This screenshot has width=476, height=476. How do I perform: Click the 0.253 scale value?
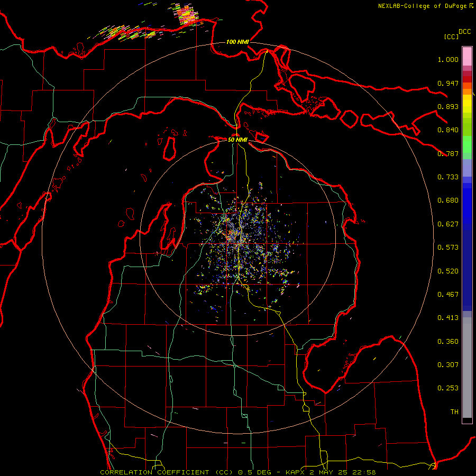click(448, 388)
